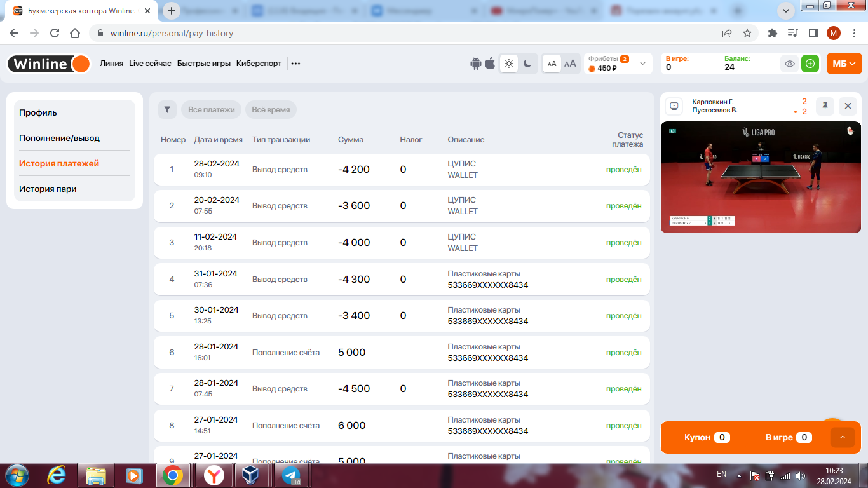Click the Всё время filter button

pyautogui.click(x=271, y=110)
